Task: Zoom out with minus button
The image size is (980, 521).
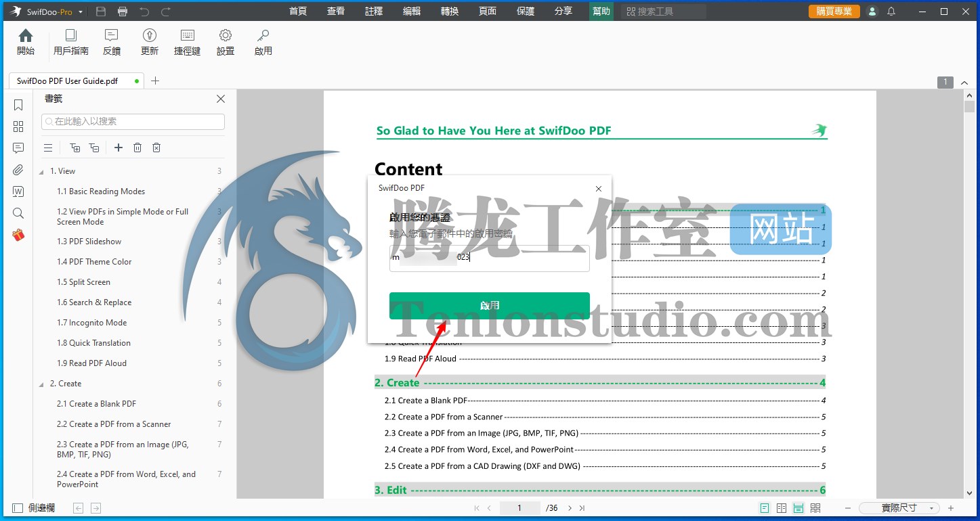Action: tap(847, 507)
